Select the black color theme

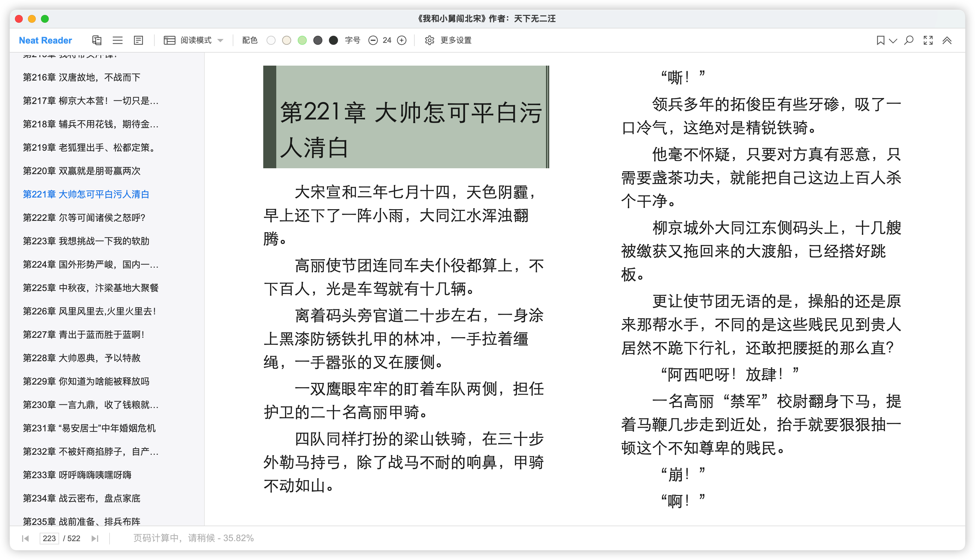tap(333, 40)
